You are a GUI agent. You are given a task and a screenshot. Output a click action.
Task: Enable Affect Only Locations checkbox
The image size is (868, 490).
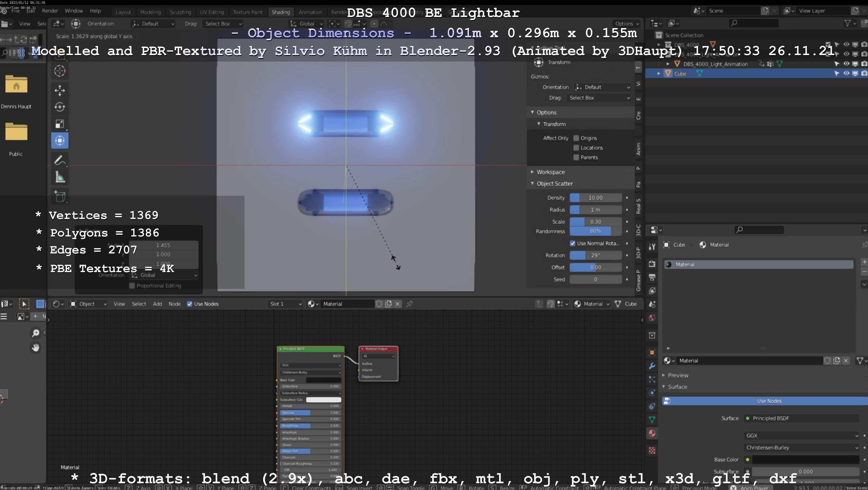click(576, 148)
